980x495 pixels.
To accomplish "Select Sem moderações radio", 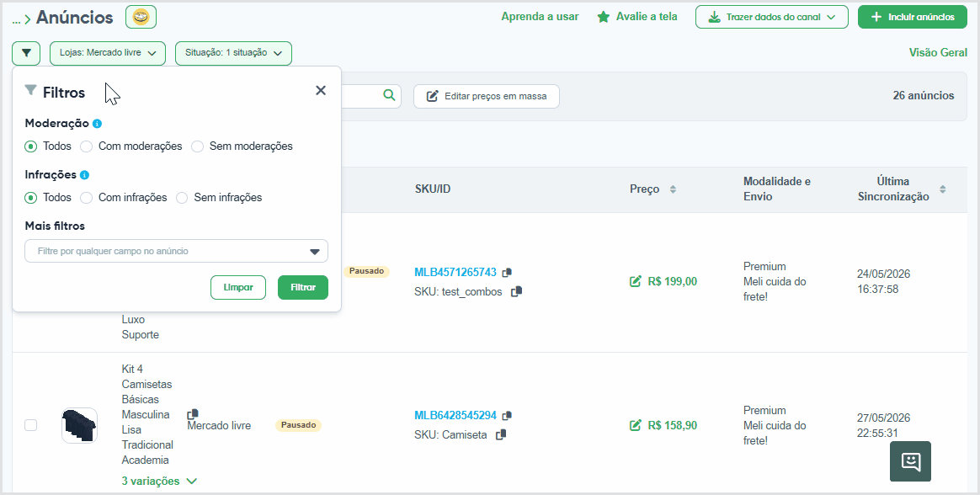I will tap(198, 146).
